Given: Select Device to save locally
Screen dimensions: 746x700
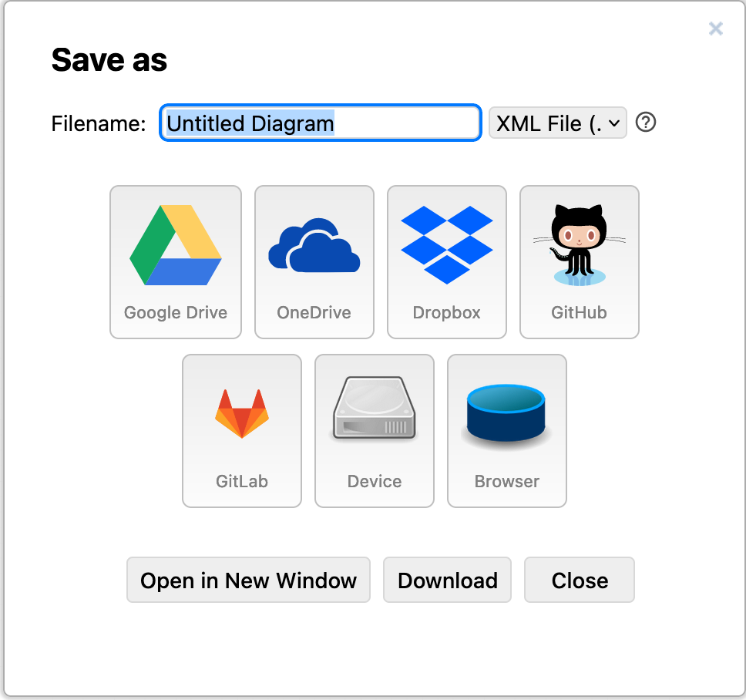Looking at the screenshot, I should click(375, 430).
